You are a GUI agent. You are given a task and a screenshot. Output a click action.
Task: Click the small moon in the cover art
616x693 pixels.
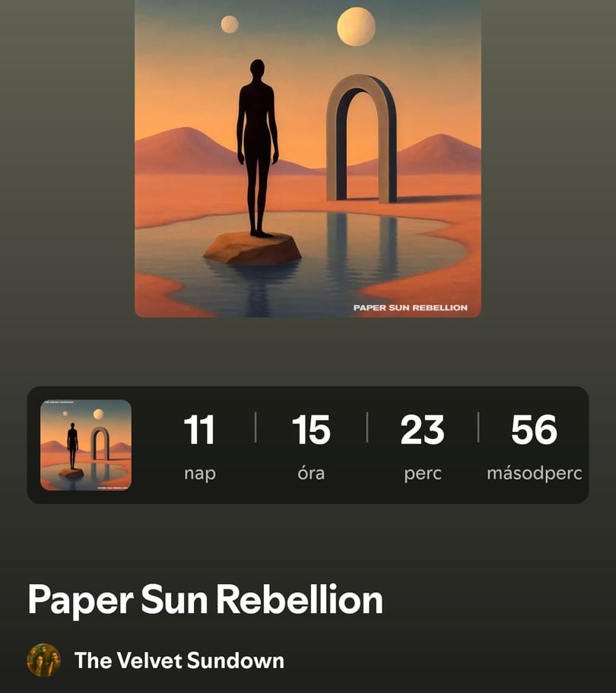coord(230,24)
